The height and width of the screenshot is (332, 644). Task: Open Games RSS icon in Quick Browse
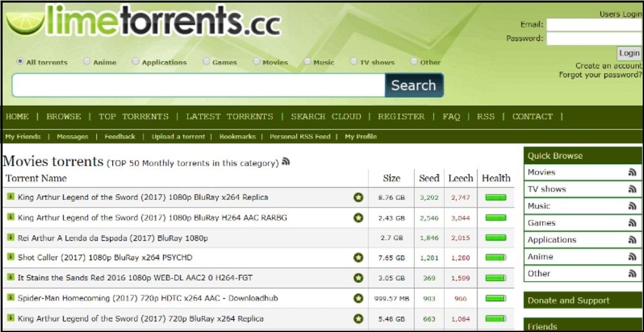pos(632,223)
